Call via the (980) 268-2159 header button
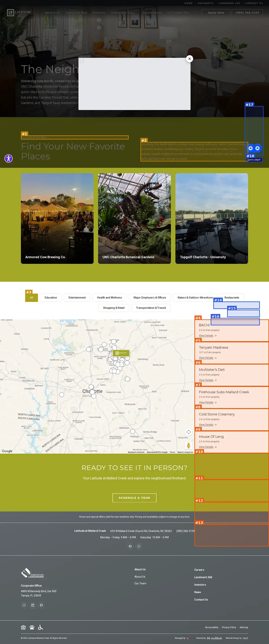Image resolution: width=269 pixels, height=644 pixels. tap(247, 13)
